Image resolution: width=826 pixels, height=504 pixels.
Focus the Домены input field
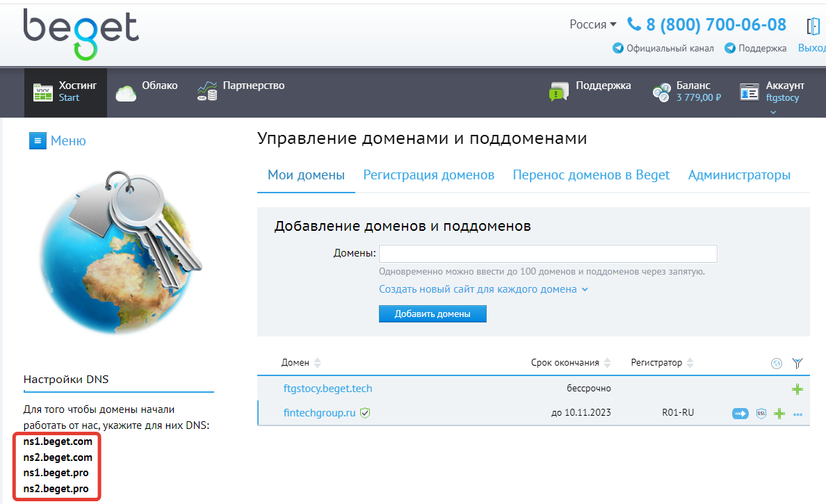point(548,253)
